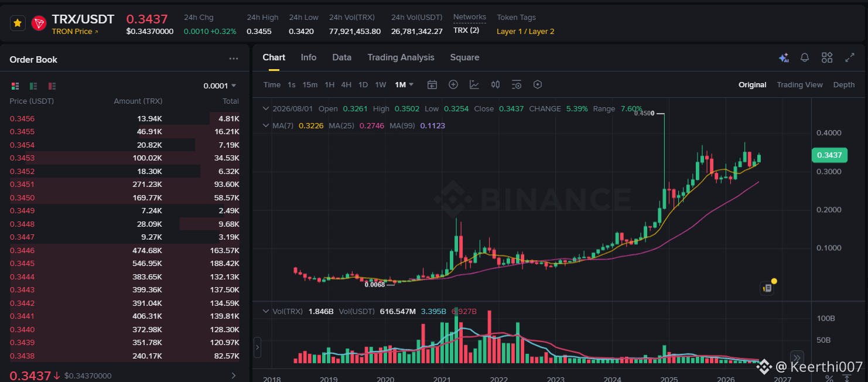Click the 546.95K amount cell
This screenshot has height=382, width=868.
point(147,263)
